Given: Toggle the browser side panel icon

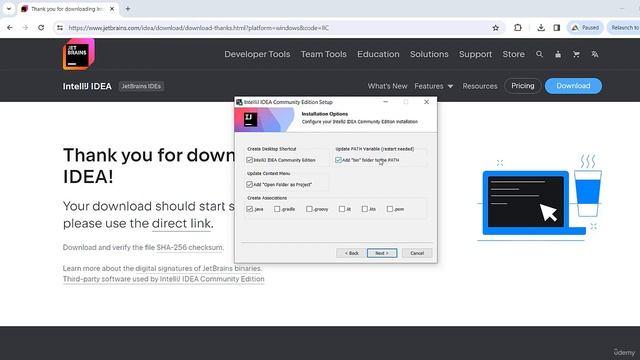Looking at the screenshot, I should point(556,28).
